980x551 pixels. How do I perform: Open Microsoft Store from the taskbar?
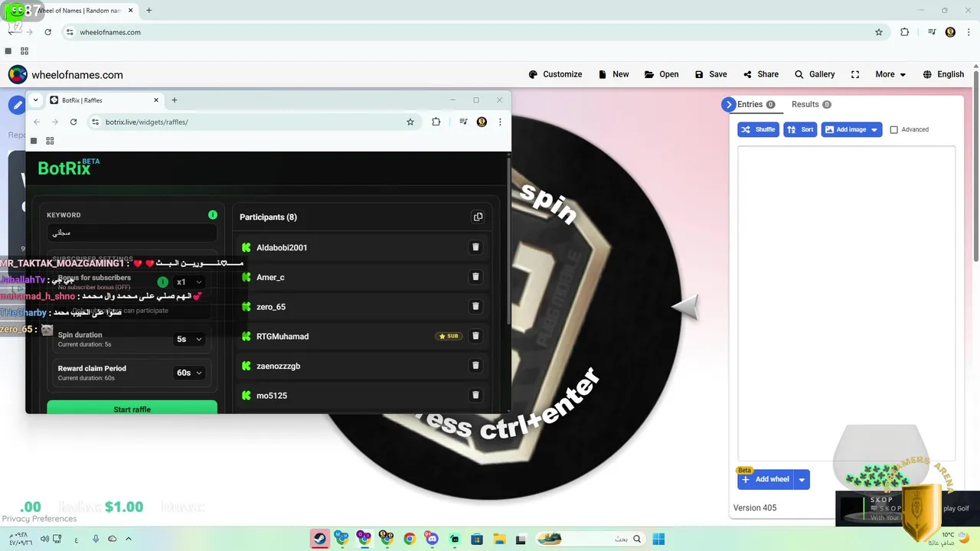477,539
